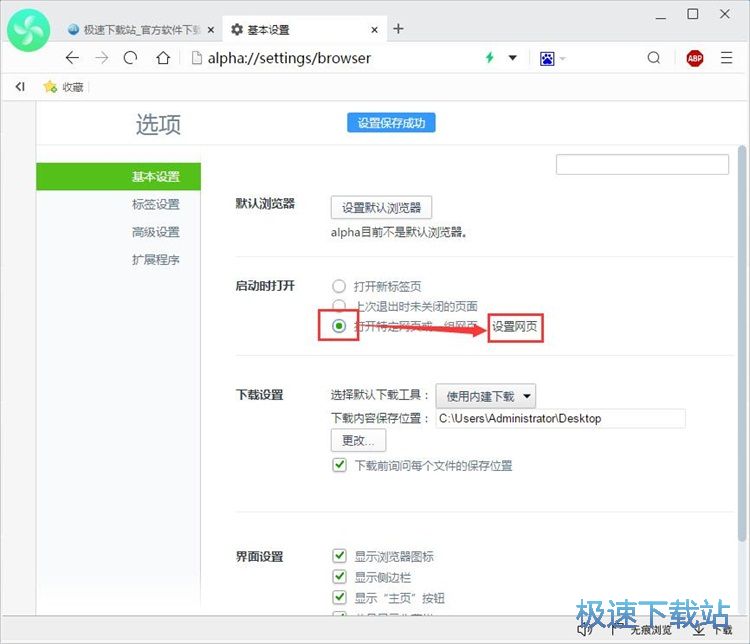This screenshot has width=750, height=644.
Task: Click the green pinwheel browser logo
Action: (29, 30)
